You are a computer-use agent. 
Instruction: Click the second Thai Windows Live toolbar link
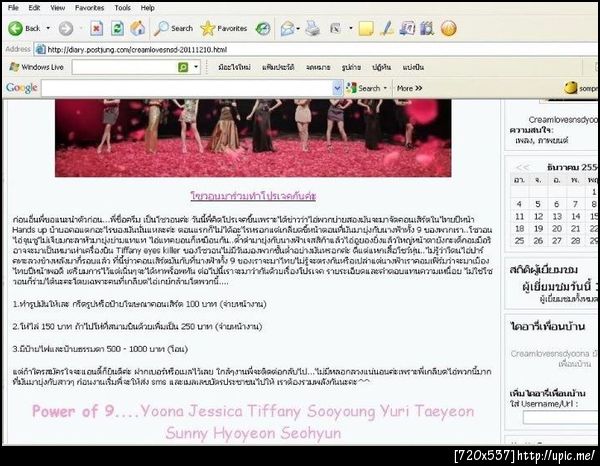pyautogui.click(x=278, y=67)
